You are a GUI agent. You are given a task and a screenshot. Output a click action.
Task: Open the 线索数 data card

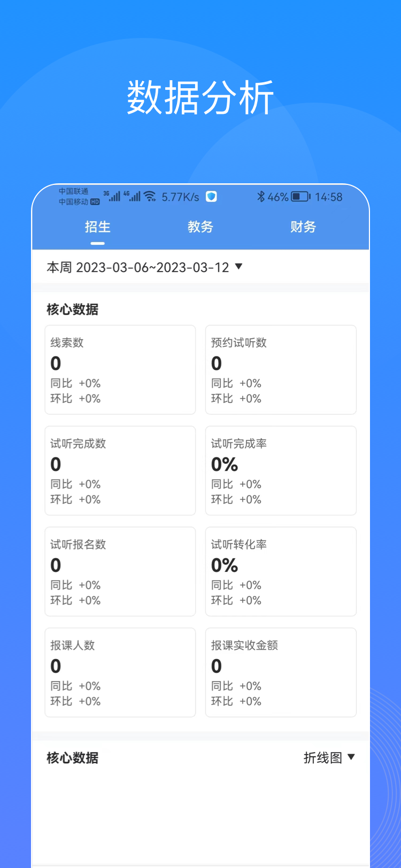(120, 369)
